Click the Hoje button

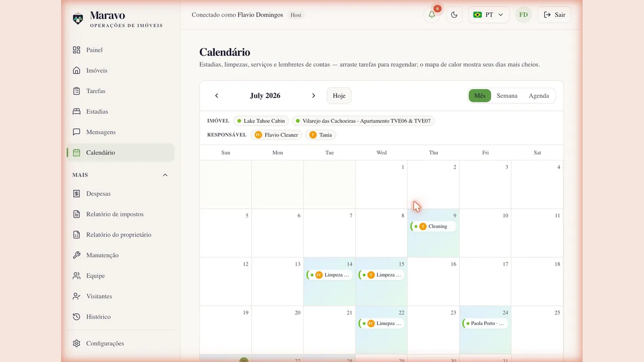[339, 96]
